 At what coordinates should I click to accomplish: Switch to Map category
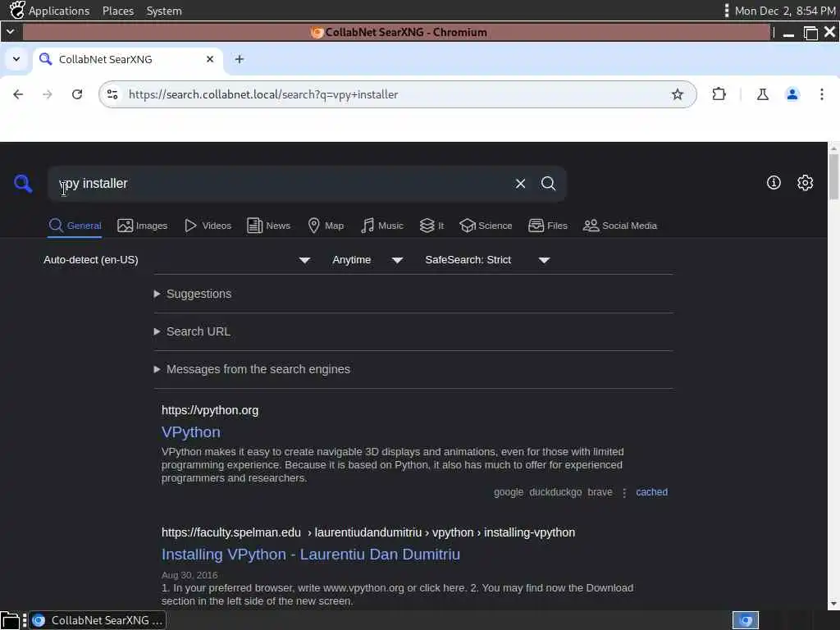pyautogui.click(x=326, y=226)
